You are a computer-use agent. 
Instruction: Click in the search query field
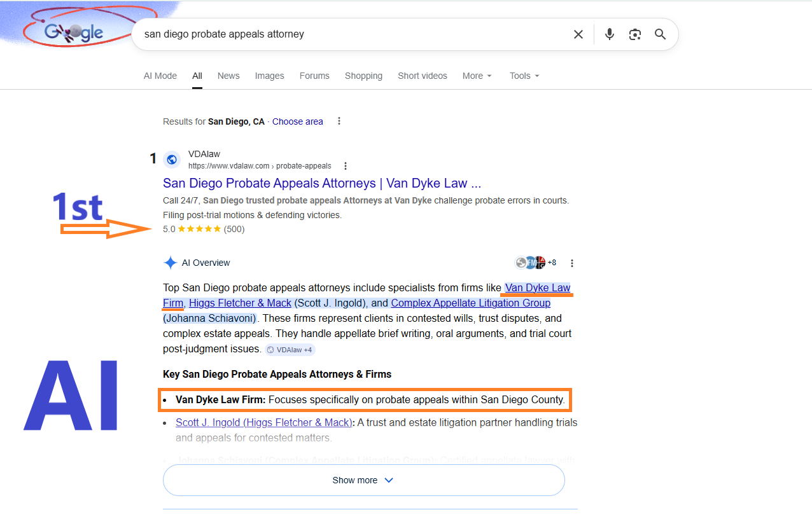353,34
